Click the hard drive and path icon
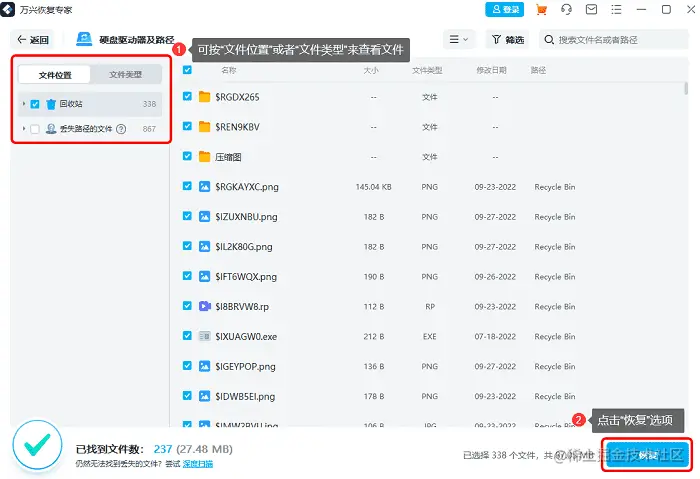Viewport: 700px width, 479px height. click(84, 39)
